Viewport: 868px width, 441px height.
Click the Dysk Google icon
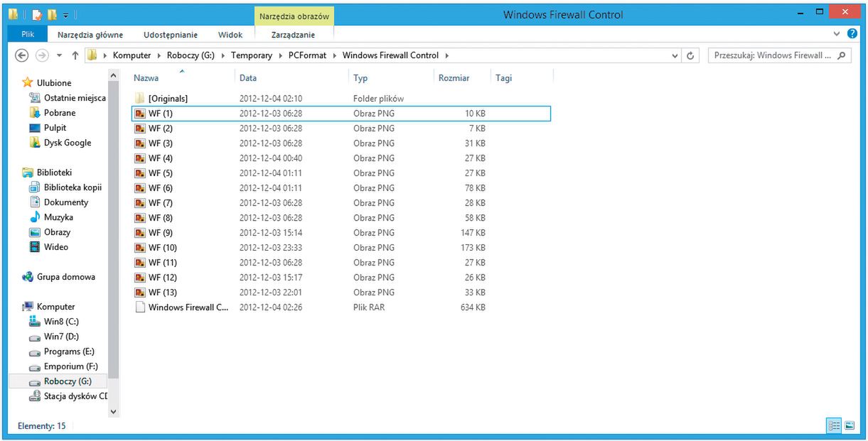point(35,143)
